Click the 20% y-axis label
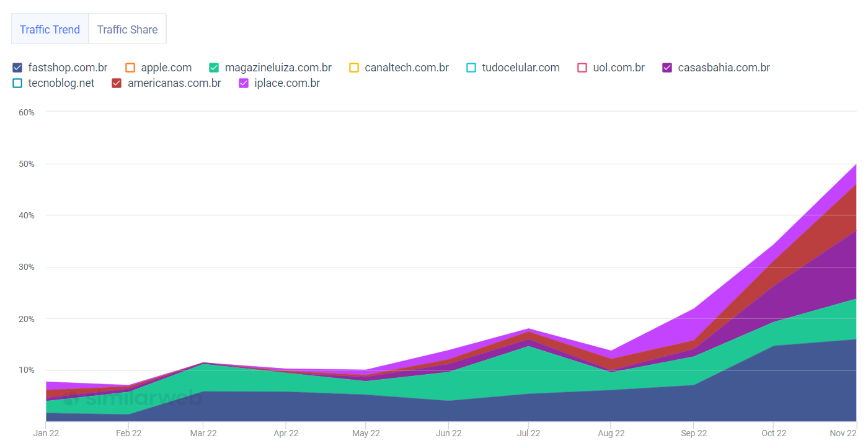 (x=27, y=319)
